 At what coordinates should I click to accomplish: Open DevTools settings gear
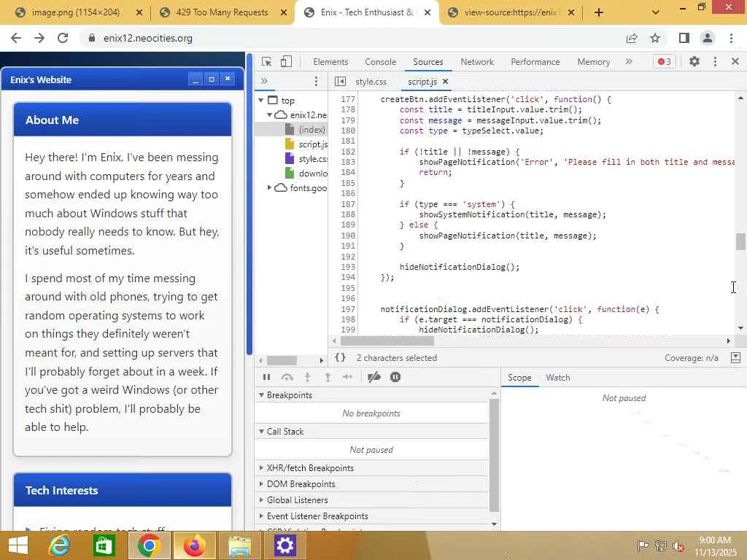click(694, 61)
